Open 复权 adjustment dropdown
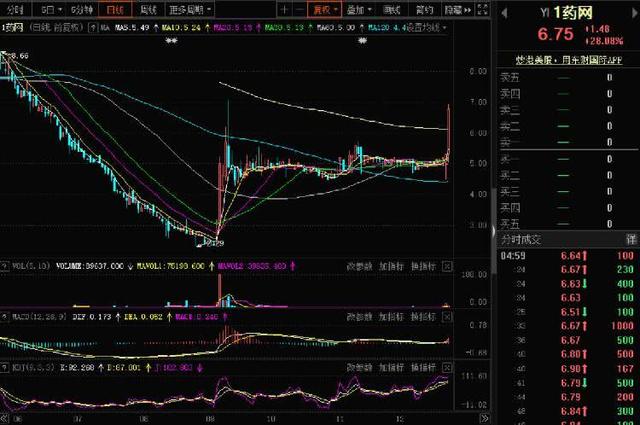The width and height of the screenshot is (640, 425). [x=324, y=9]
